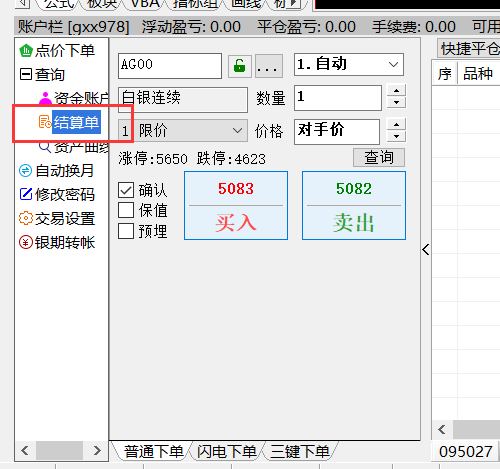Switch to the 闪电下单 tab
Screen dimensions: 500x469
point(227,452)
